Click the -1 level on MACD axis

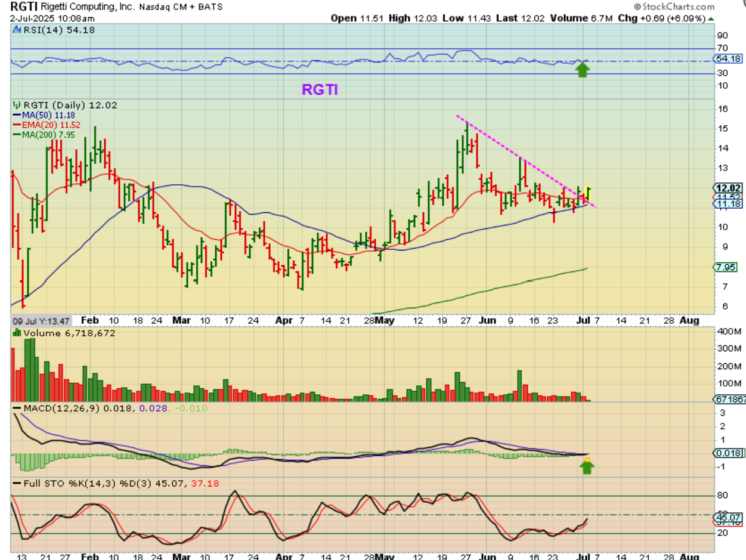pos(721,467)
